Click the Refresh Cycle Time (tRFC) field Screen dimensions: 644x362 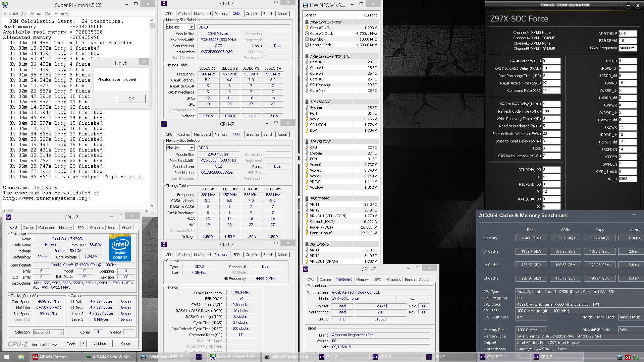click(x=551, y=111)
